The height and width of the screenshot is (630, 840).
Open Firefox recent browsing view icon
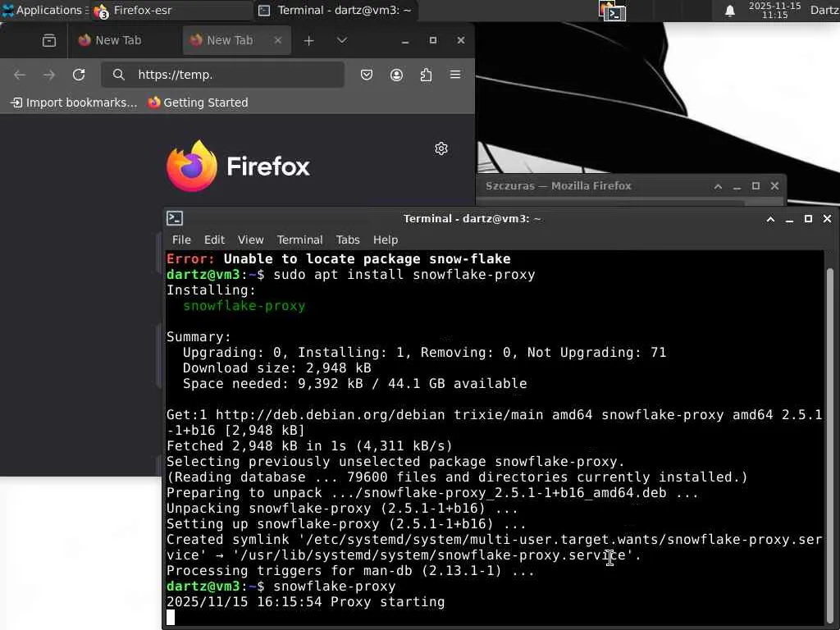pyautogui.click(x=48, y=40)
